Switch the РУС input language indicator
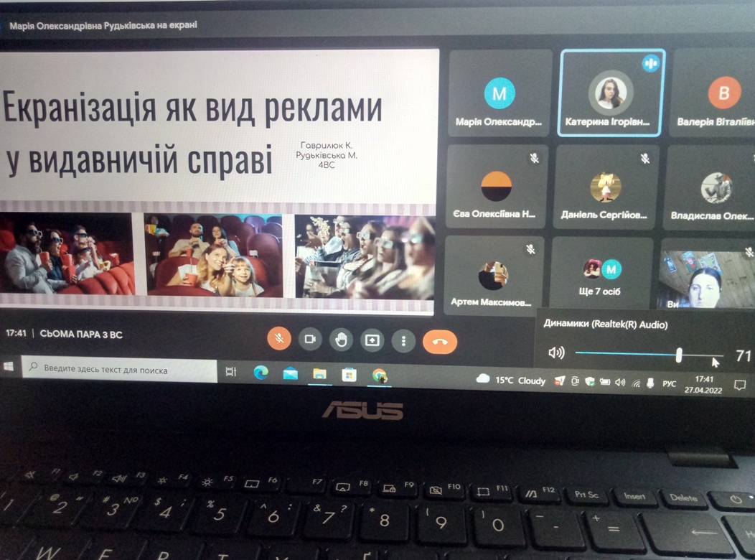This screenshot has height=560, width=755. (669, 384)
